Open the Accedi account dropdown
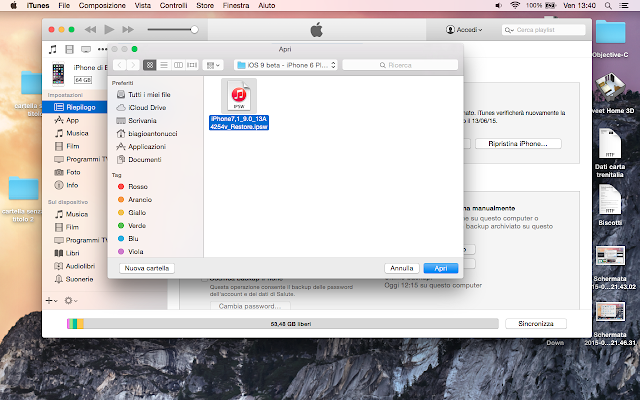Viewport: 640px width, 400px height. 464,30
